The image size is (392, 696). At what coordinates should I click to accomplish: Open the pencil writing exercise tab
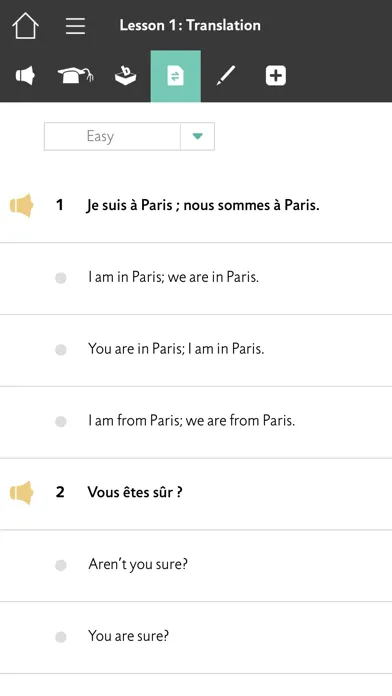pyautogui.click(x=226, y=76)
